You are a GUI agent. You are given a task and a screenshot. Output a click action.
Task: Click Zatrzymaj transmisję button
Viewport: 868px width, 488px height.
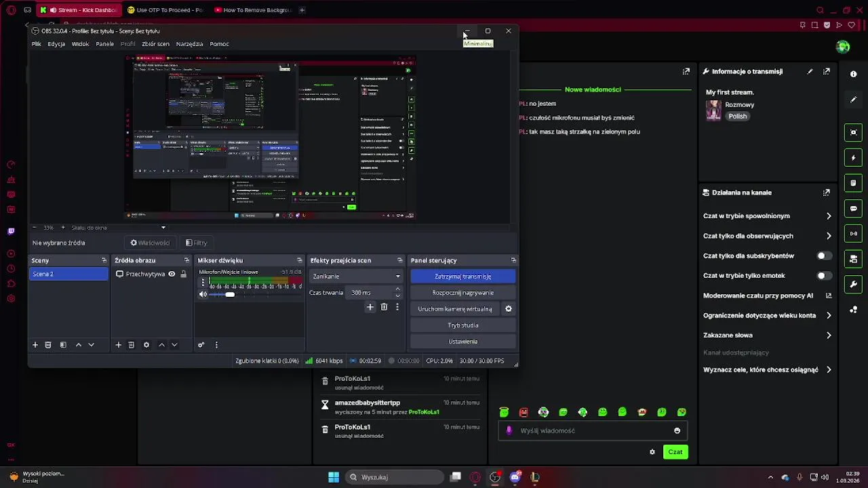pyautogui.click(x=463, y=277)
